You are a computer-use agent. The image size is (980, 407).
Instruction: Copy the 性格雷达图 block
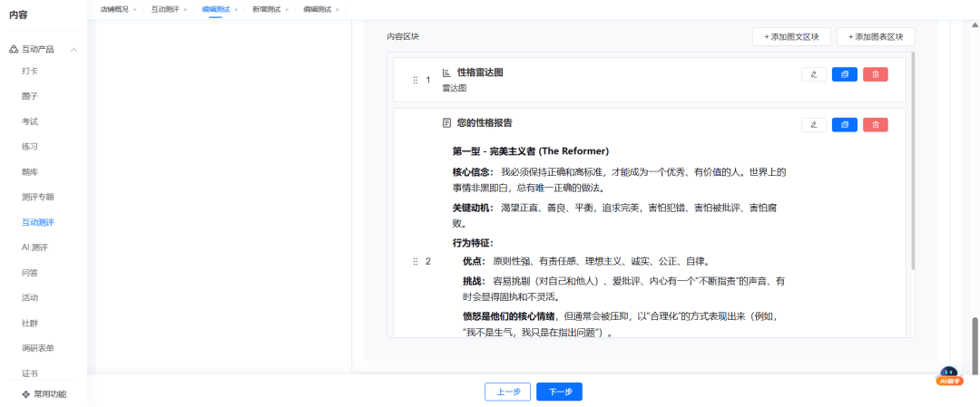pyautogui.click(x=844, y=74)
